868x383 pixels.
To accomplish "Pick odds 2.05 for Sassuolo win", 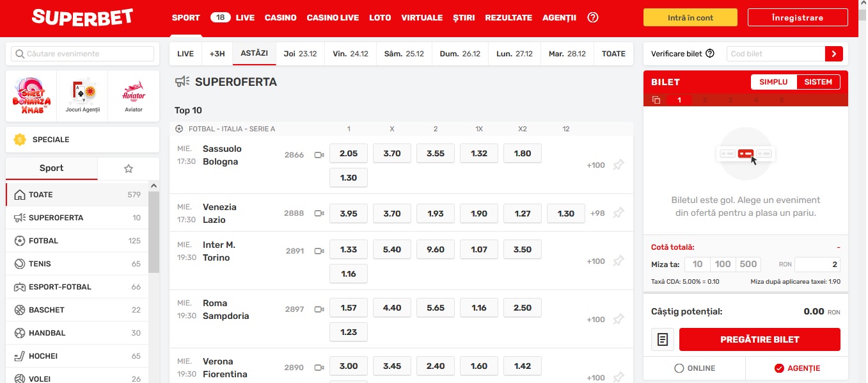I will 349,154.
